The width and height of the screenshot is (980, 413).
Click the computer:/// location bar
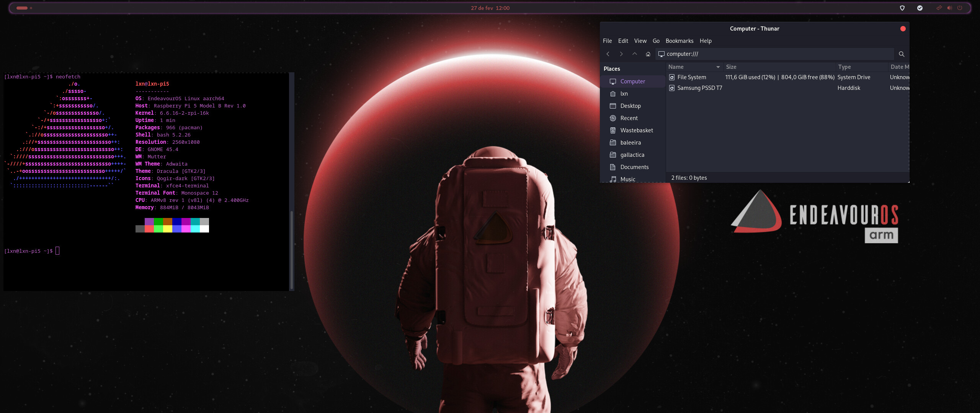tap(775, 54)
